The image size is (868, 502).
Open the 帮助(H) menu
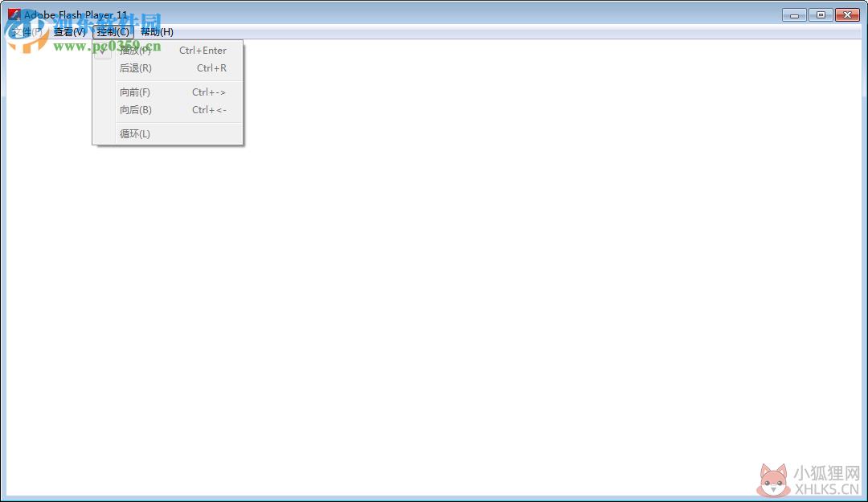click(157, 32)
